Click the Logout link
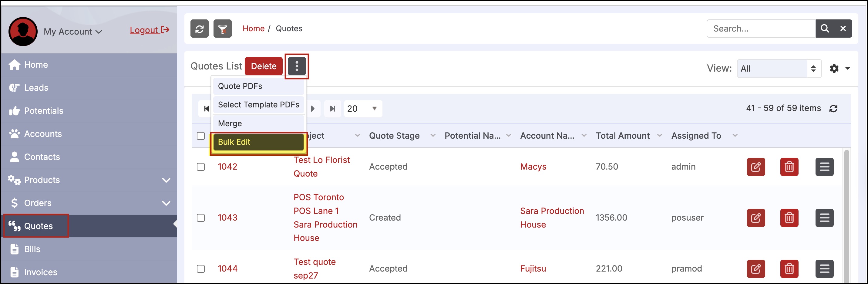868x284 pixels. [149, 30]
